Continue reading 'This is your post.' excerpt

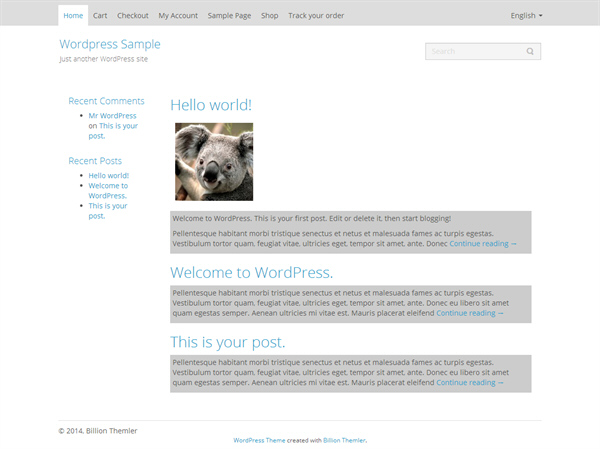pos(470,383)
